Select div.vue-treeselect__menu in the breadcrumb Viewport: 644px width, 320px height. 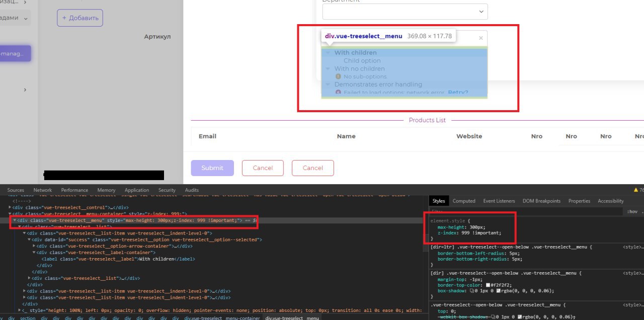(292, 318)
